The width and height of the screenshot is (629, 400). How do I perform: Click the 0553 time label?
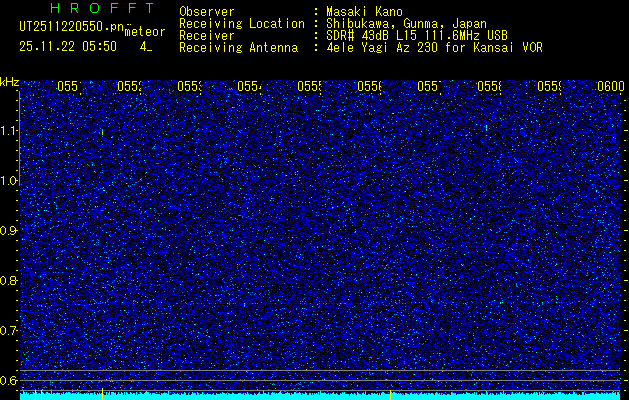pyautogui.click(x=189, y=86)
